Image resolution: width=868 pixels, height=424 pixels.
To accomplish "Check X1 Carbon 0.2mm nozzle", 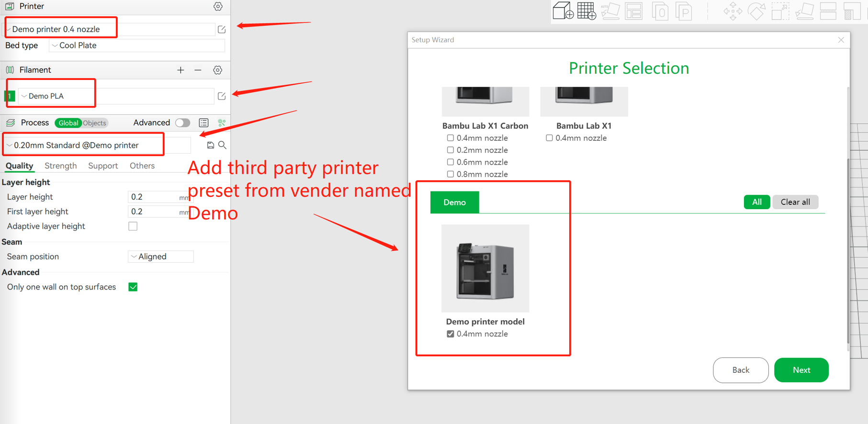I will coord(450,150).
